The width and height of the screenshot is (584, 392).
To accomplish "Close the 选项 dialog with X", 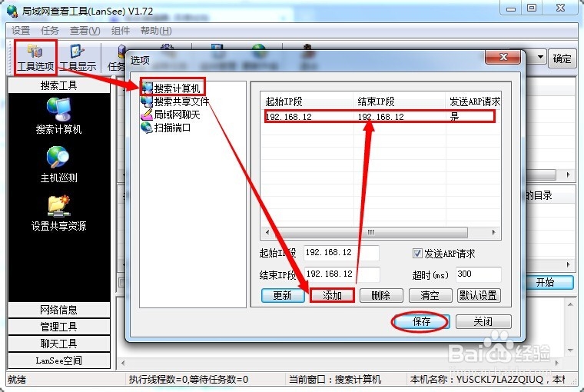I will pos(503,57).
